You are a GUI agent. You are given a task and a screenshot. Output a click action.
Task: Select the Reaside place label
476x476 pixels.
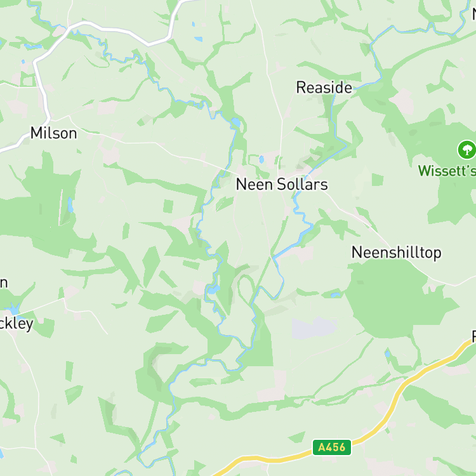coord(324,88)
